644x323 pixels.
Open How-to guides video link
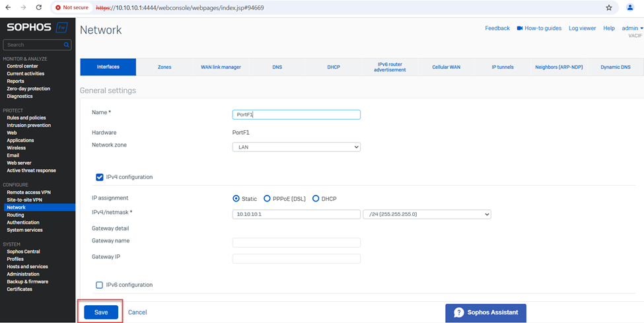tap(539, 28)
